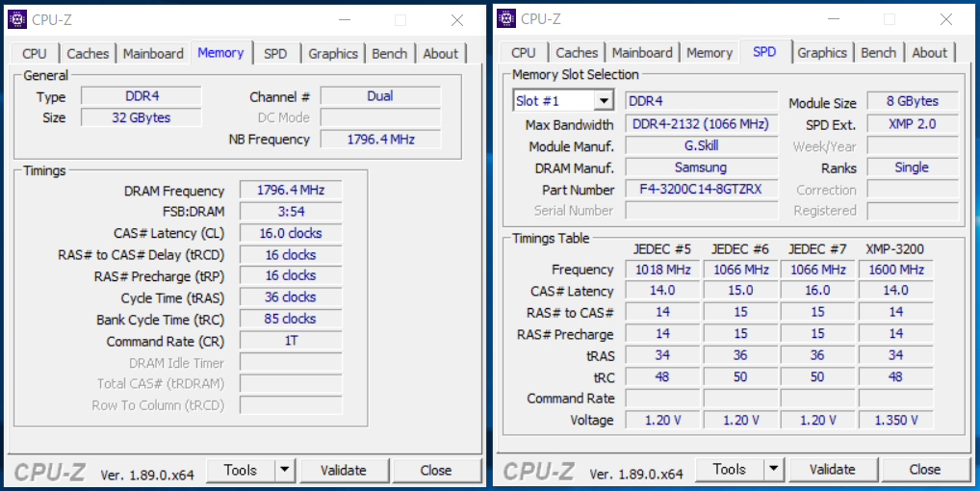Viewport: 980px width, 491px height.
Task: Click XMP-3200 voltage cell 1.350 V
Action: coord(895,420)
